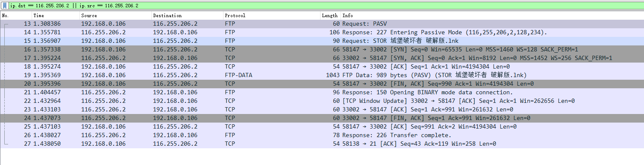
Task: Click destination 116.255.206.2 in packet 25
Action: coord(175,126)
